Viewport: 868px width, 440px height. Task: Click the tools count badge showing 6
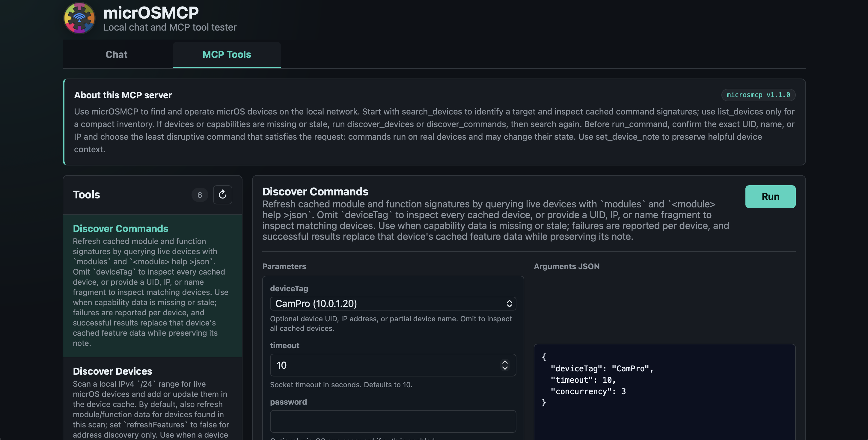pyautogui.click(x=200, y=195)
